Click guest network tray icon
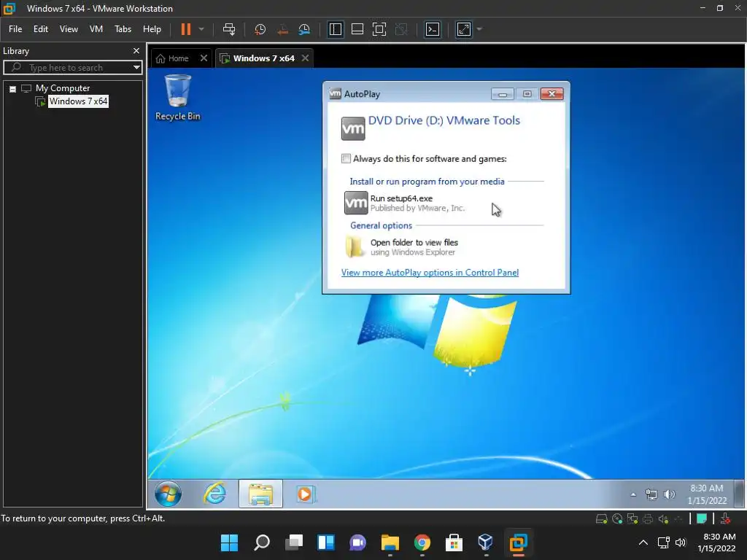The height and width of the screenshot is (560, 747). 651,494
